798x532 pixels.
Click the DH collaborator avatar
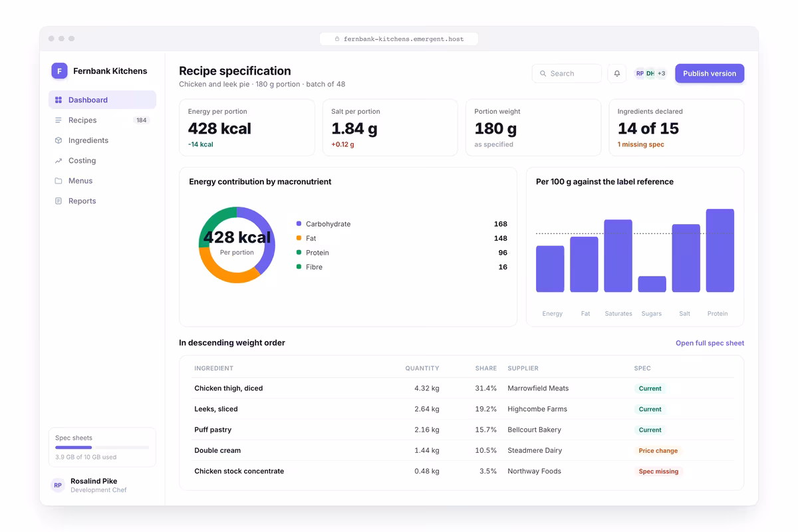click(650, 74)
